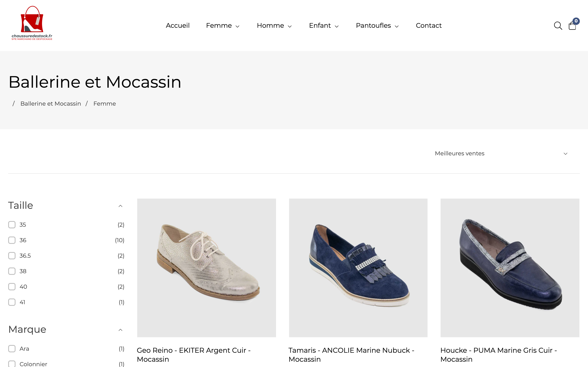Screen dimensions: 588x367
Task: Open the Contact menu item
Action: (x=429, y=25)
